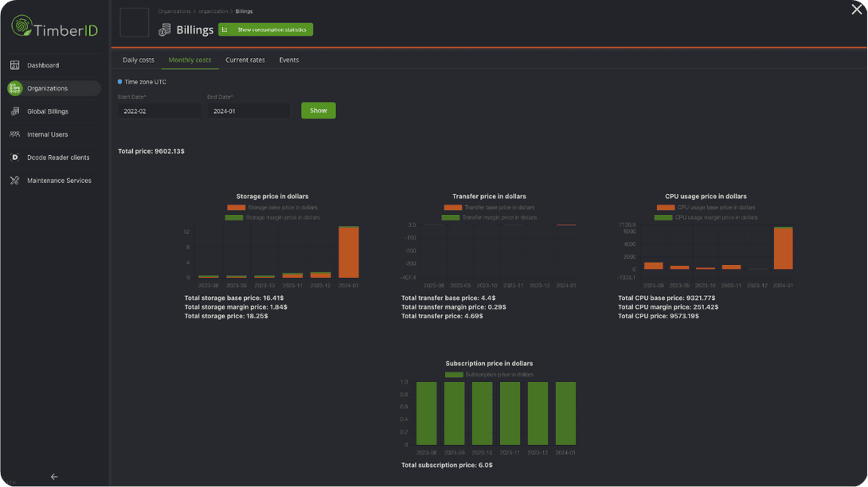Select the Monthly costs tab
868x487 pixels.
tap(190, 60)
